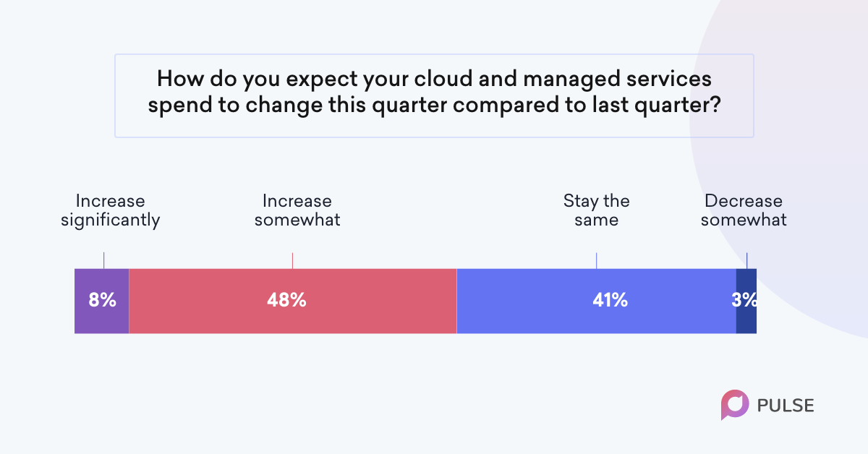Click the tick line under 'Stay the same'
Viewport: 868px width, 454px height.
596,260
